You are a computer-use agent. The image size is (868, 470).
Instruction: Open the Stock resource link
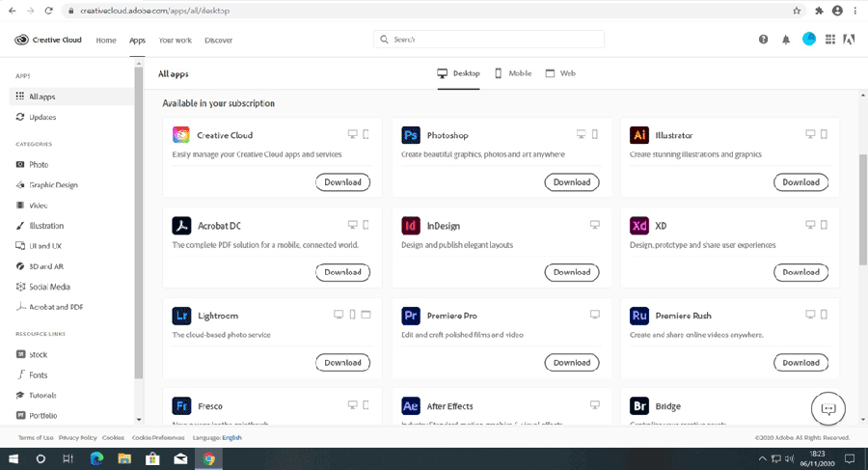tap(32, 355)
